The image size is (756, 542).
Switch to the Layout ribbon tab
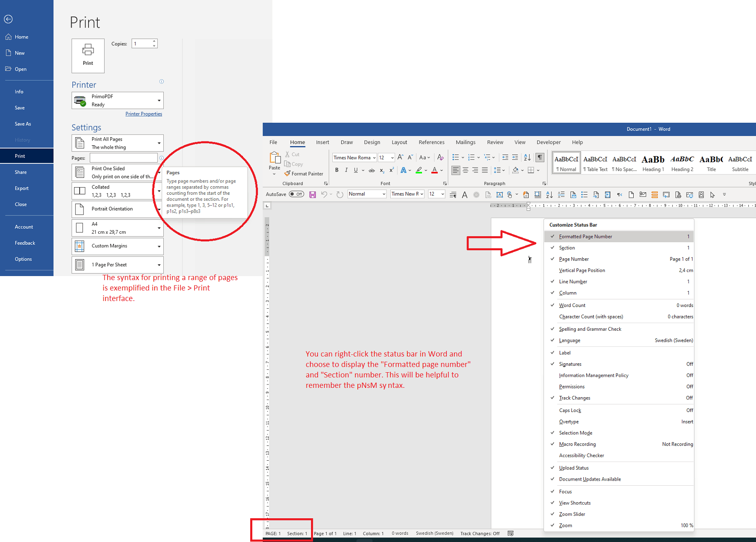click(x=399, y=142)
